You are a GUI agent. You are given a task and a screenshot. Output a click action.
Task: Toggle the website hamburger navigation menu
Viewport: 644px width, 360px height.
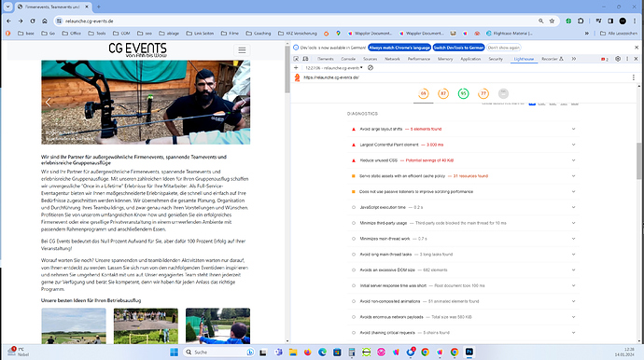[x=242, y=50]
